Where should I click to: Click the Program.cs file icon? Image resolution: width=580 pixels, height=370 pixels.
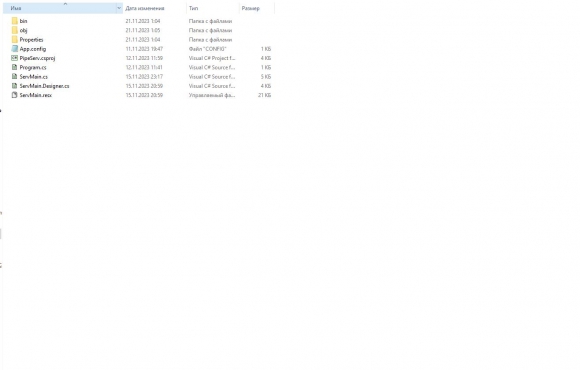[14, 67]
